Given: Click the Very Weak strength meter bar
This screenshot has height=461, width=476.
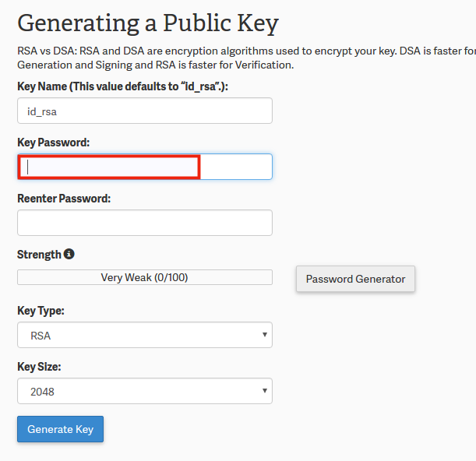Looking at the screenshot, I should 145,277.
